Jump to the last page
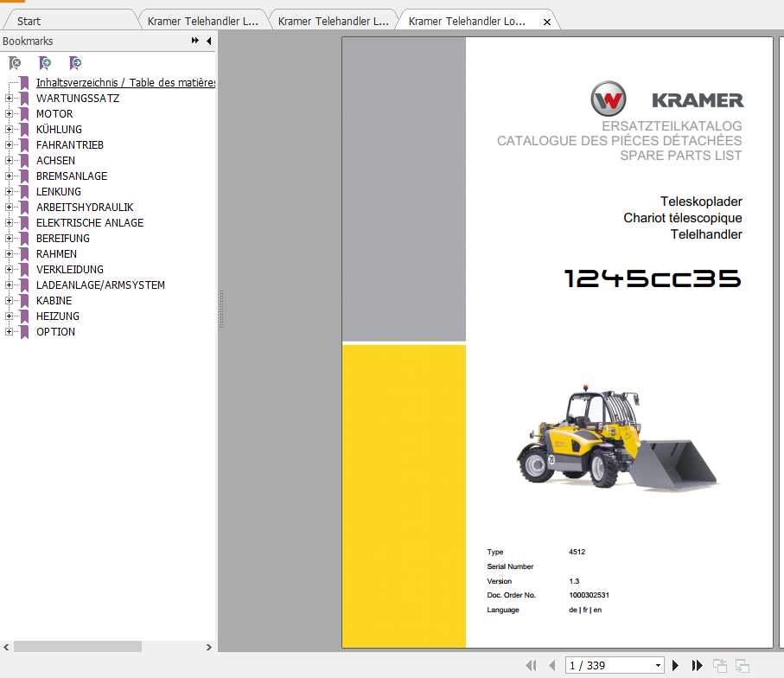Image resolution: width=784 pixels, height=678 pixels. click(697, 666)
